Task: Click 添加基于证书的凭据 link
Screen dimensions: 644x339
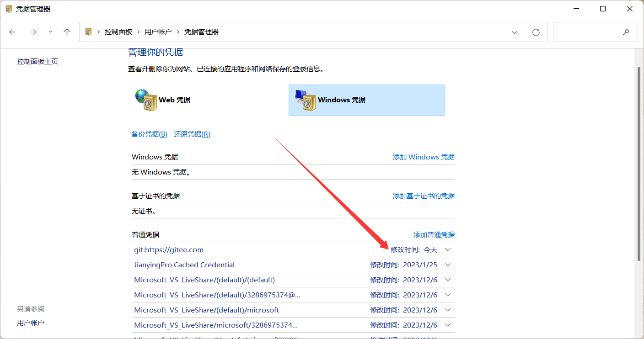Action: 424,196
